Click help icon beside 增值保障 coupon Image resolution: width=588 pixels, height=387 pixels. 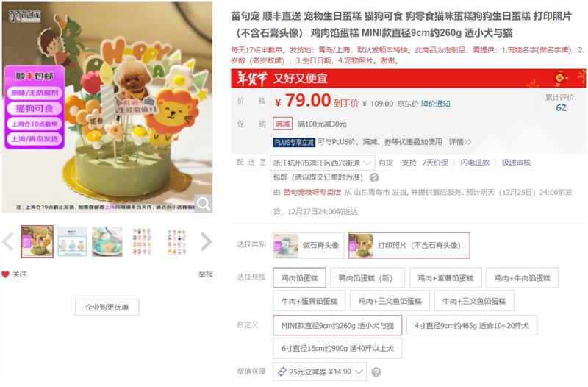coord(376,372)
